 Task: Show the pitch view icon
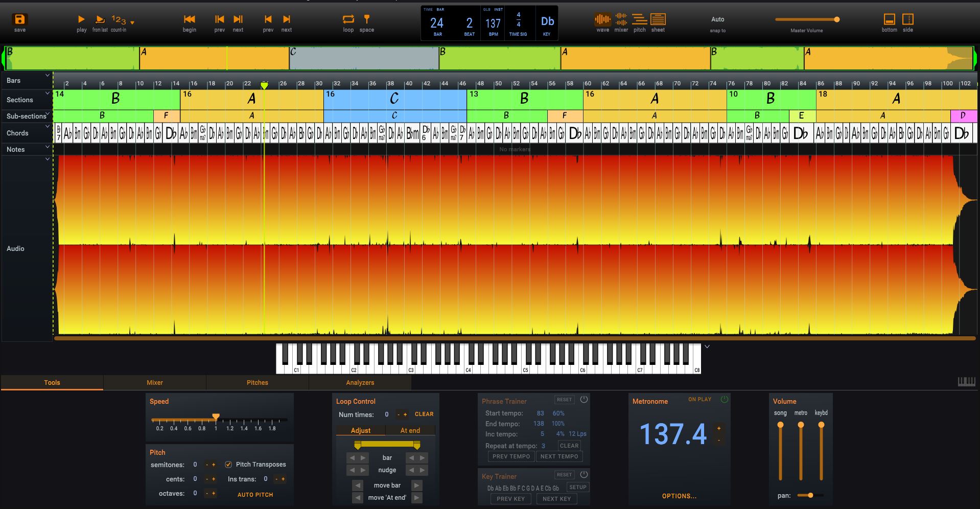point(639,19)
